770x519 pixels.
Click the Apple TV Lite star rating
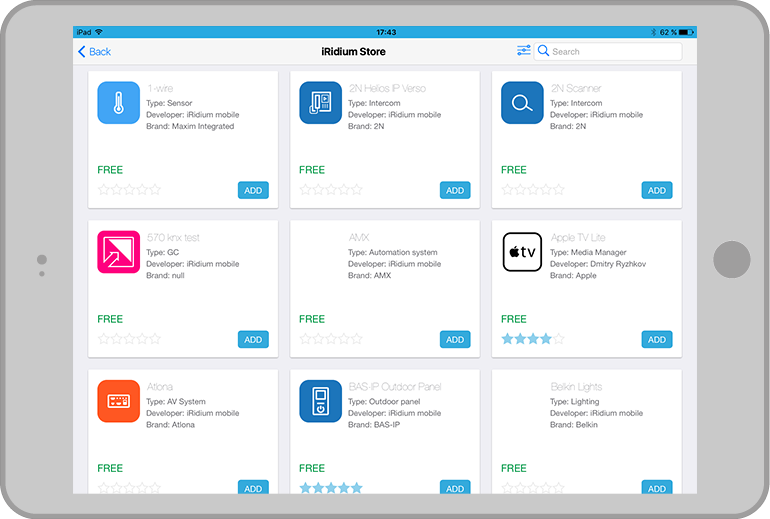tap(532, 339)
